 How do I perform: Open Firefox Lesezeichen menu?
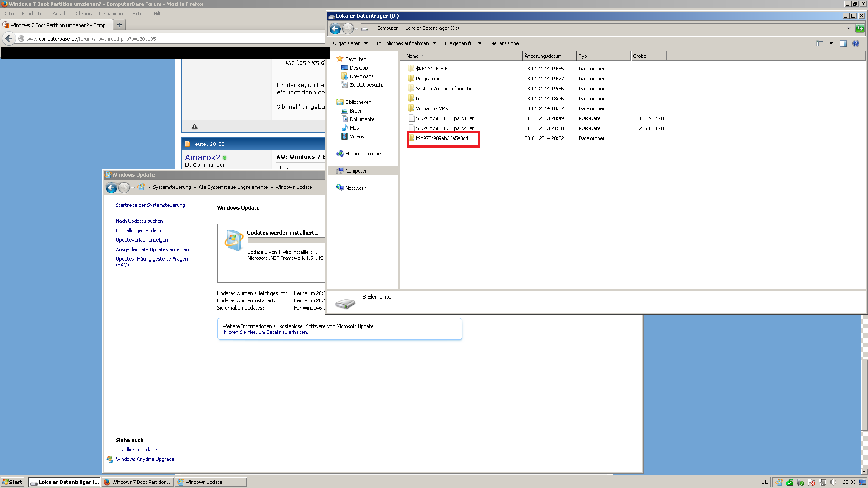112,14
